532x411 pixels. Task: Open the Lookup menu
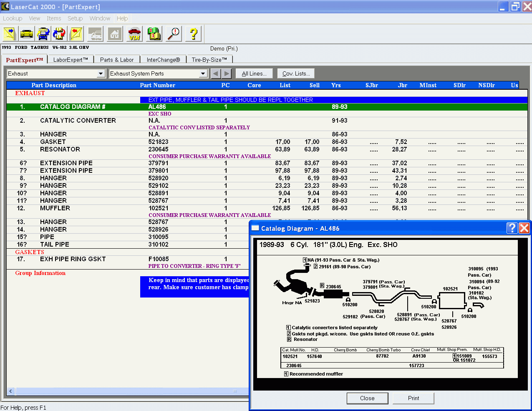13,18
